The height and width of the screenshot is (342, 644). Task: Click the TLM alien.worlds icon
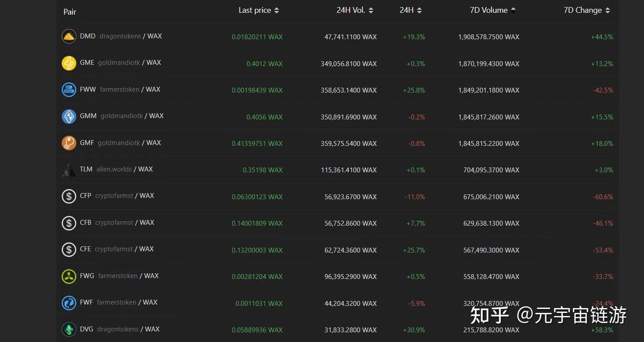[x=69, y=170]
